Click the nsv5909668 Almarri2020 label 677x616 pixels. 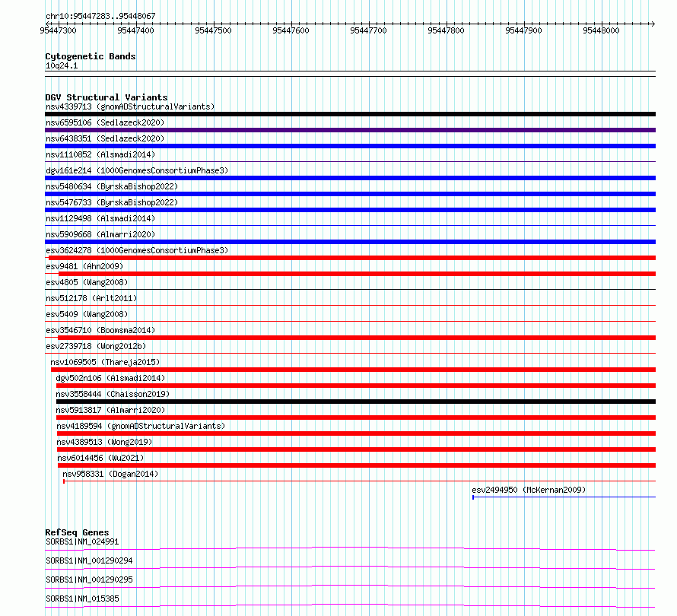coord(100,234)
